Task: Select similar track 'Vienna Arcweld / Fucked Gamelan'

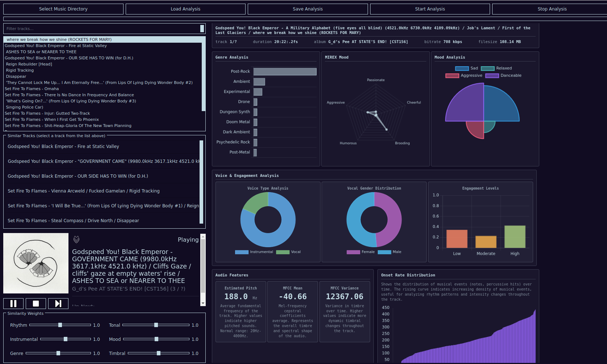Action: (102, 191)
